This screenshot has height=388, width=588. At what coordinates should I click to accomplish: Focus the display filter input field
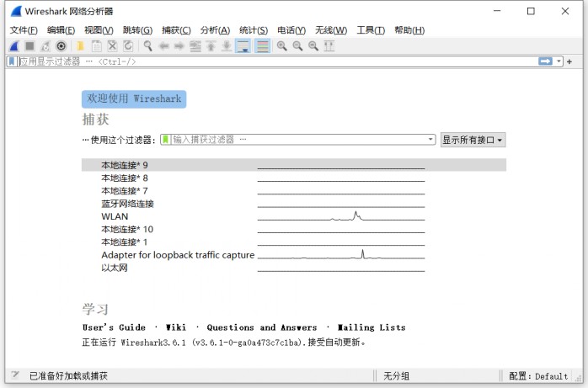coord(277,61)
